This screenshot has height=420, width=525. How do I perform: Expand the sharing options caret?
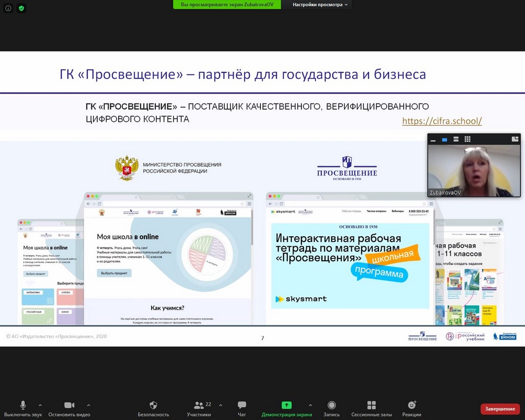pos(310,405)
